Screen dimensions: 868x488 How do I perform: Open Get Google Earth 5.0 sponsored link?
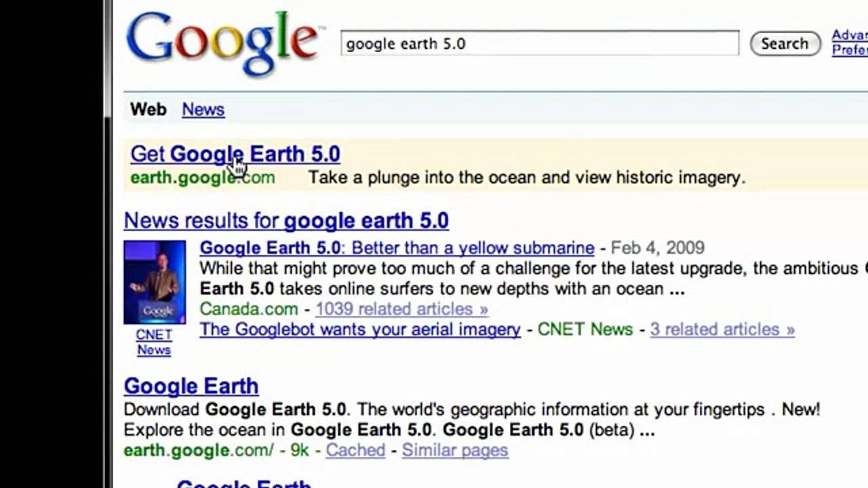(235, 154)
